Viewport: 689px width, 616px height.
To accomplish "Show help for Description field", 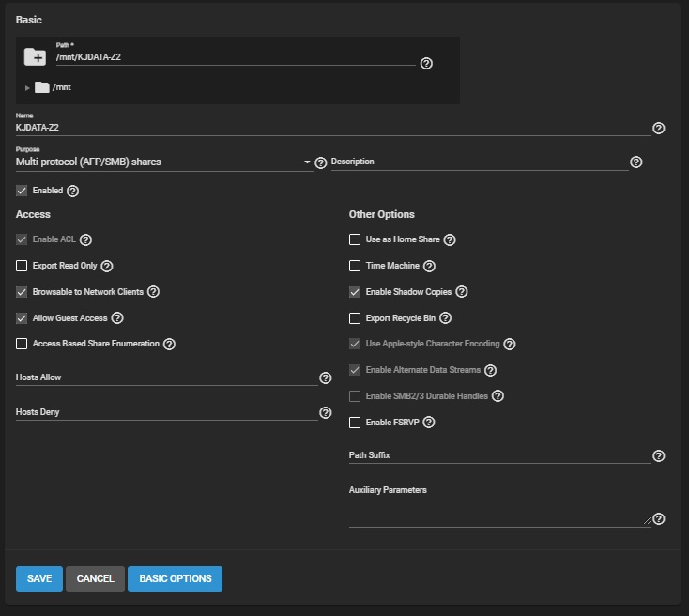I will click(x=635, y=162).
